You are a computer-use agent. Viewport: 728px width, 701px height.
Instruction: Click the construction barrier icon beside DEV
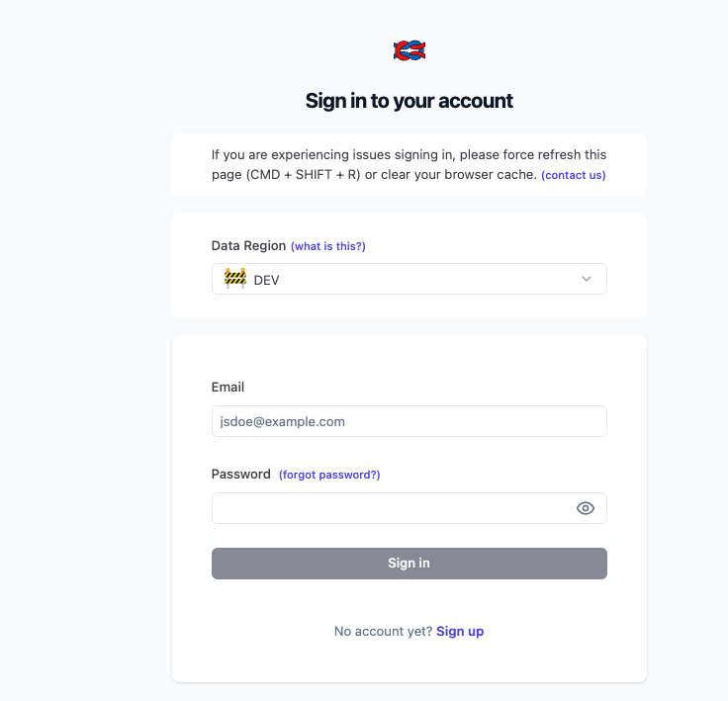click(234, 279)
